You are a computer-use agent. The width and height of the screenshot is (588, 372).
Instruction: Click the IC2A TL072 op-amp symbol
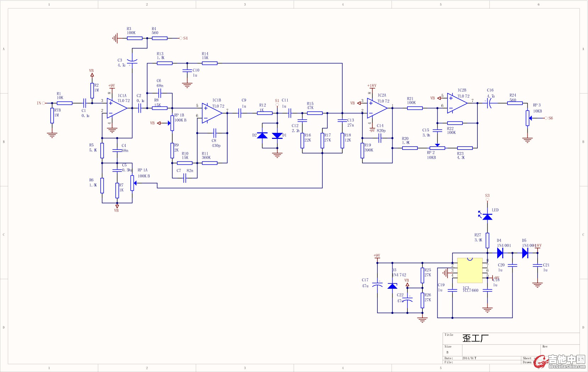[x=377, y=108]
